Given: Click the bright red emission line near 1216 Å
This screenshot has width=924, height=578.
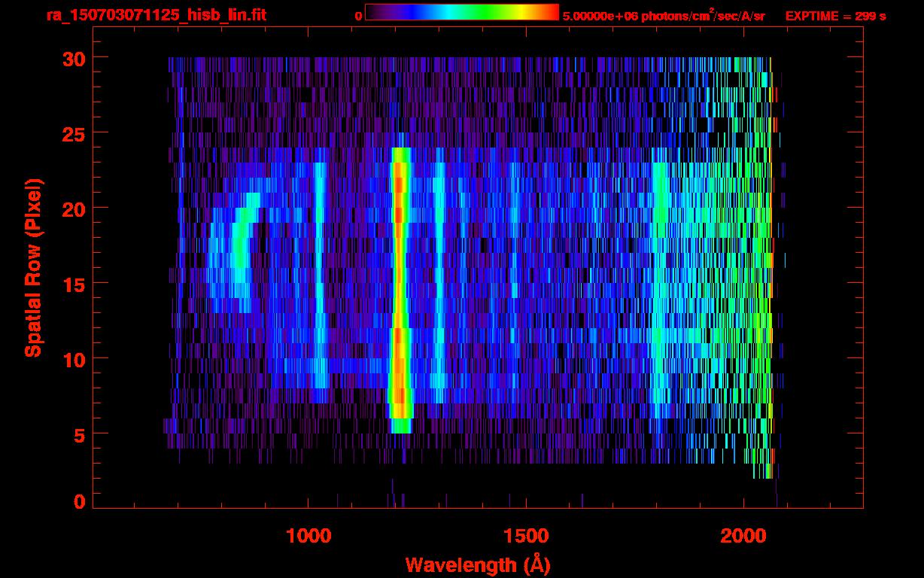Looking at the screenshot, I should [x=400, y=290].
